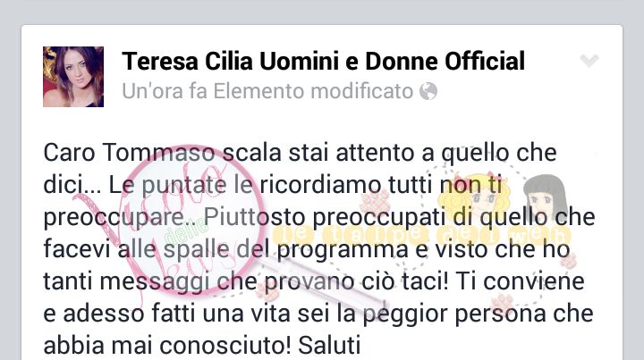This screenshot has width=644, height=360.
Task: Click "abbia mai conosciuto!" in the last line
Action: [x=167, y=345]
